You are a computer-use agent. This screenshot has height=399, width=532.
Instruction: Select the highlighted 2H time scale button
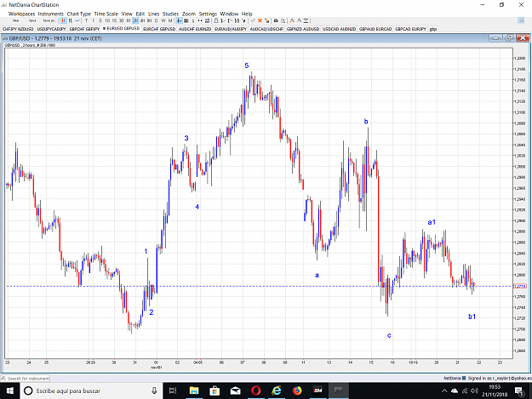point(135,20)
